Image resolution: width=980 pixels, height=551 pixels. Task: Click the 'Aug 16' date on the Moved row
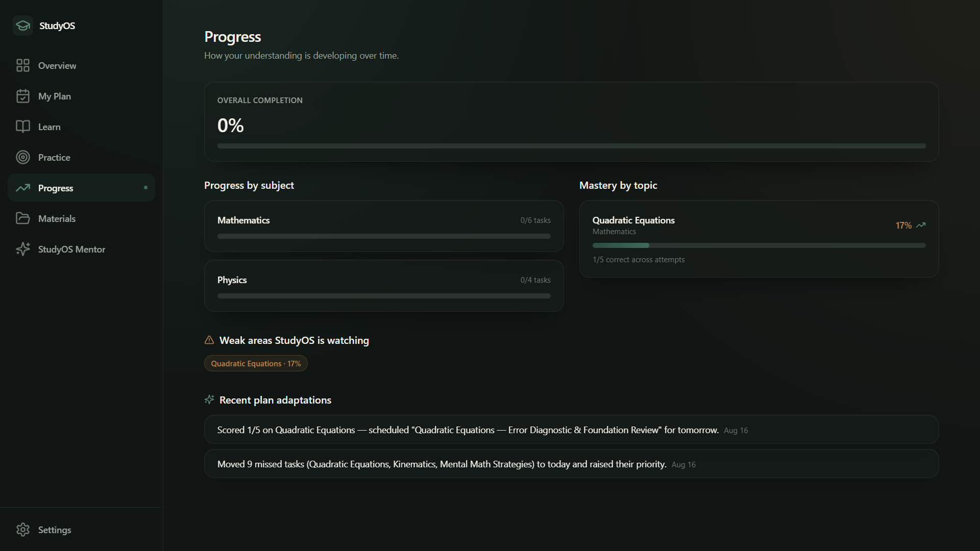[x=683, y=465]
